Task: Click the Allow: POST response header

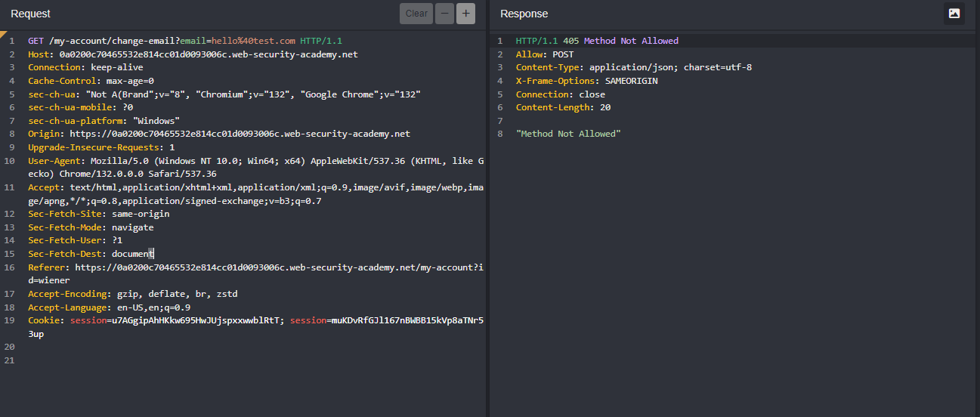Action: pos(544,54)
